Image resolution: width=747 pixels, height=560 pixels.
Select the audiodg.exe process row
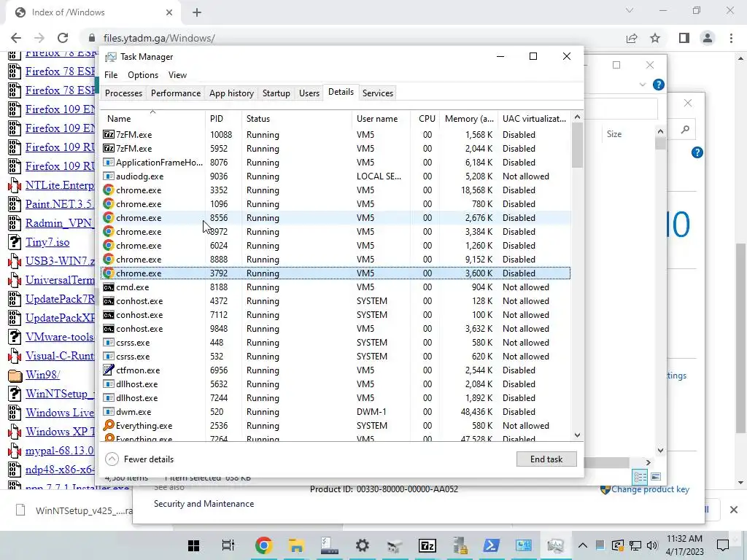[x=336, y=176]
